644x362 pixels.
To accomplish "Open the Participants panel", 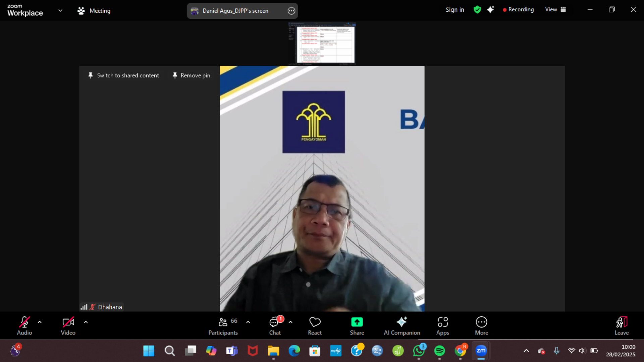I will tap(223, 325).
